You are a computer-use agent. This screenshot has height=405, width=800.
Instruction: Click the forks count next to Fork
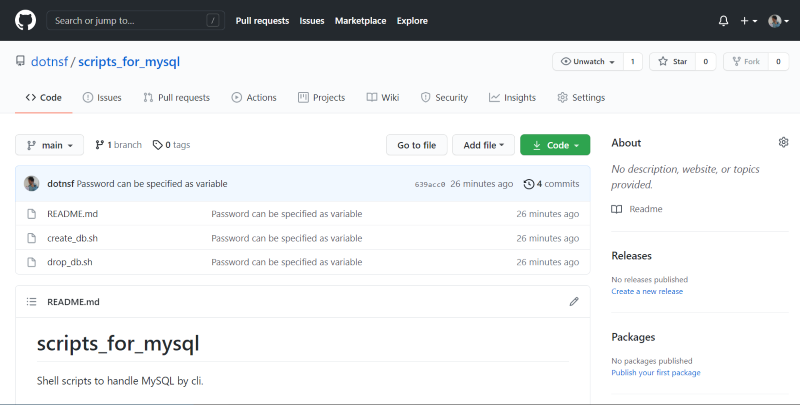pos(778,62)
